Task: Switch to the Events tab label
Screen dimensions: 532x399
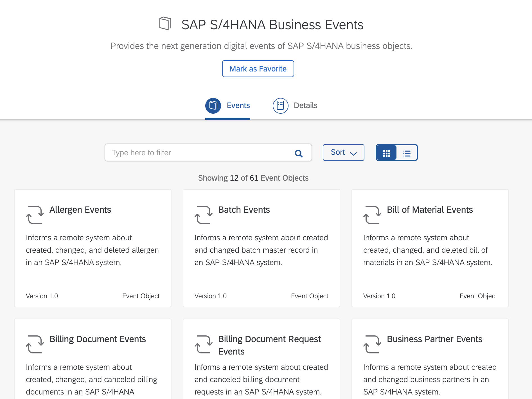Action: (x=238, y=106)
